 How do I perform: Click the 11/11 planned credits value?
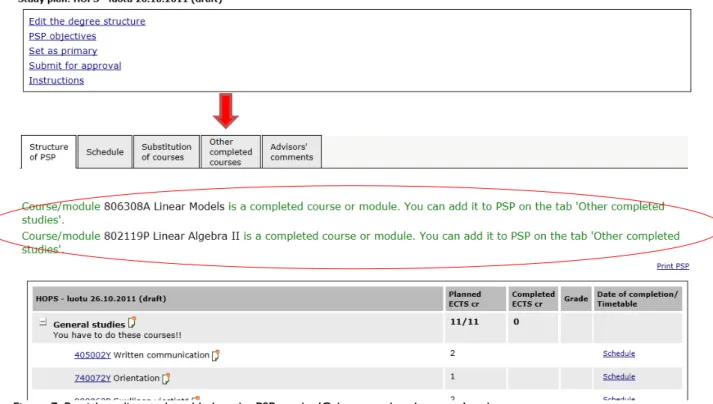(x=464, y=322)
